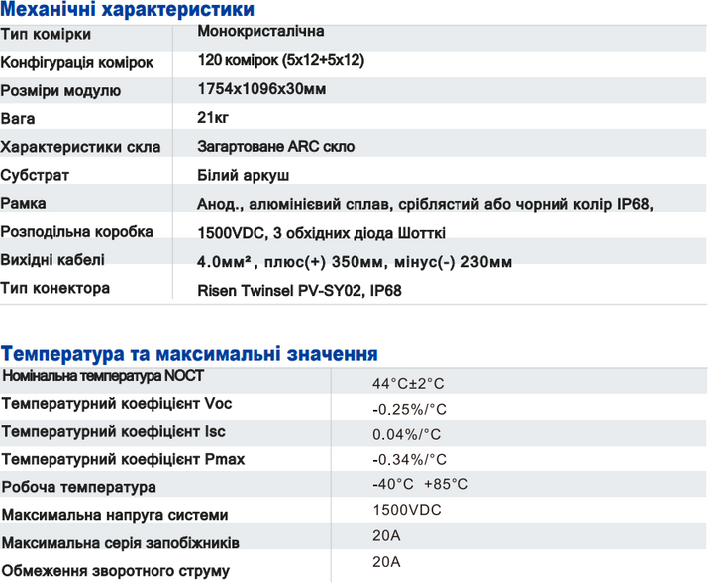Click the '20A' value for fuse series
This screenshot has width=708, height=582.
[x=386, y=535]
